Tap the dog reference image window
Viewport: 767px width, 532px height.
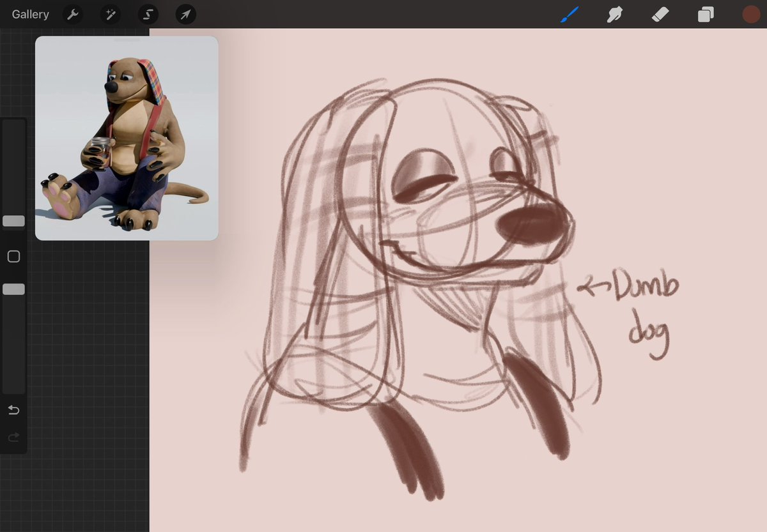click(127, 138)
